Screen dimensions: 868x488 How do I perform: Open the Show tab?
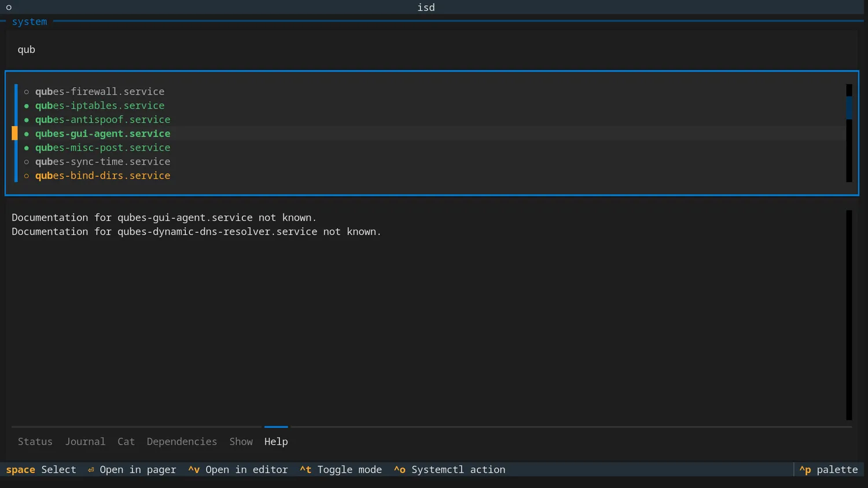[x=241, y=442]
